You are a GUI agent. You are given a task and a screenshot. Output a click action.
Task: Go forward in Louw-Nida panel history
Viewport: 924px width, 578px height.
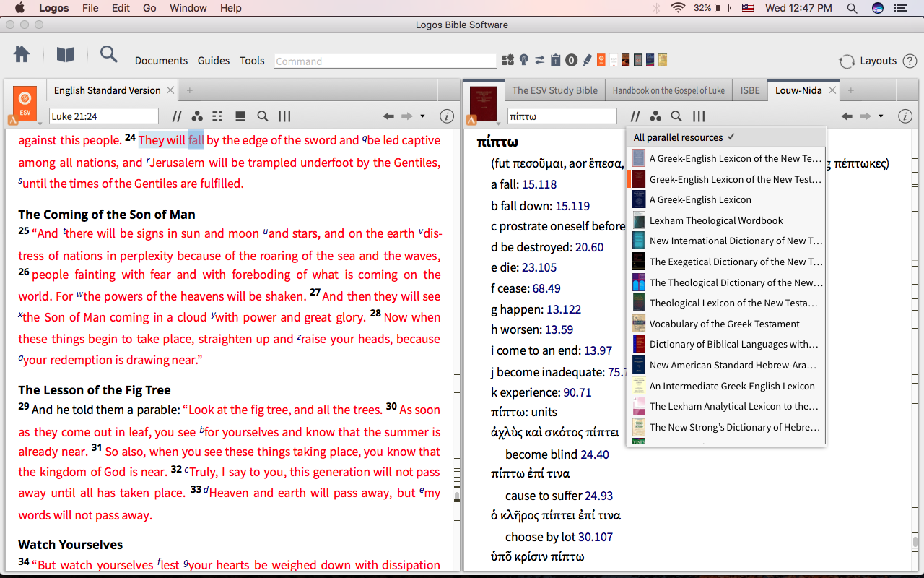pyautogui.click(x=866, y=116)
